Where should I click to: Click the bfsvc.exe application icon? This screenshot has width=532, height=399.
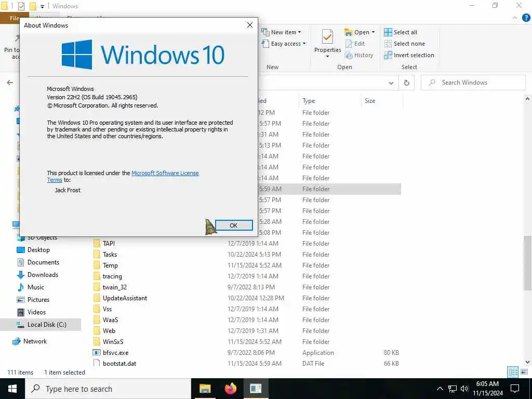point(97,353)
